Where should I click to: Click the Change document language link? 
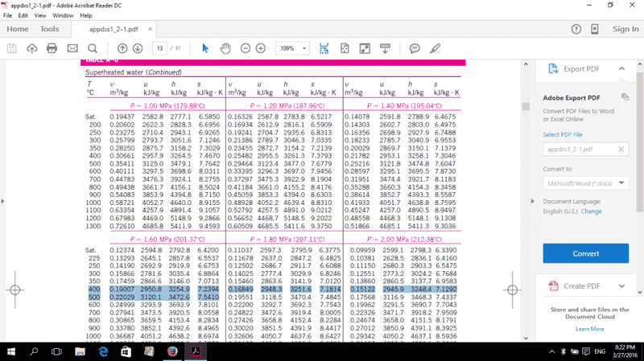pyautogui.click(x=592, y=211)
